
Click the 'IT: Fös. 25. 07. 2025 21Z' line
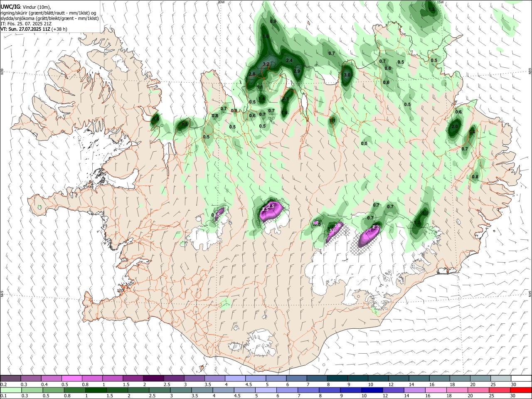click(26, 24)
